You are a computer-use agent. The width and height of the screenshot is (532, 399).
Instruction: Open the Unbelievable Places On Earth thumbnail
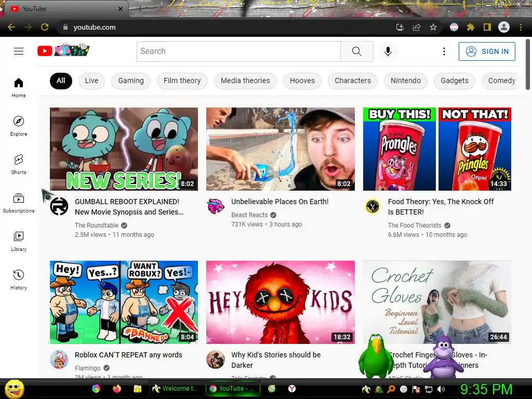[281, 149]
